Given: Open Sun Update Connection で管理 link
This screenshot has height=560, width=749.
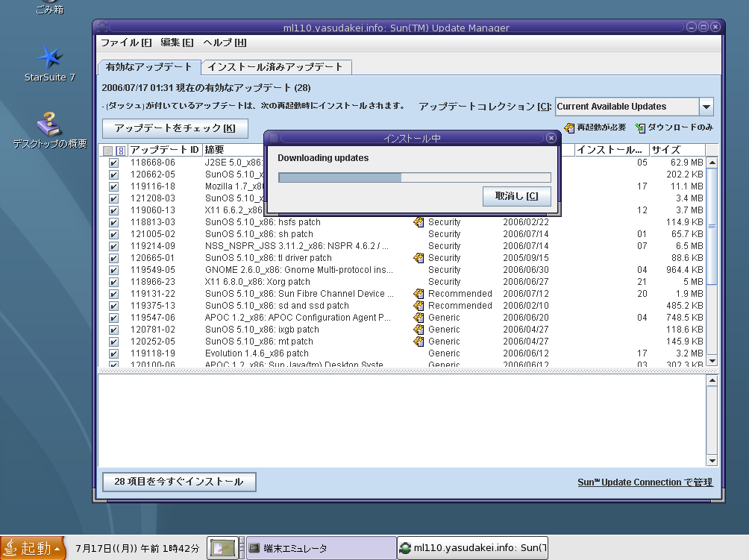Looking at the screenshot, I should click(x=645, y=482).
